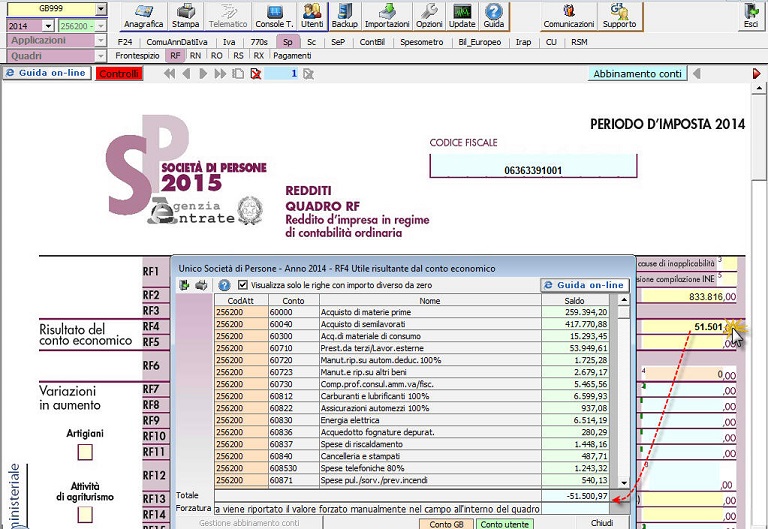The width and height of the screenshot is (768, 529).
Task: Click Chiudi to close the dialog
Action: tap(602, 523)
